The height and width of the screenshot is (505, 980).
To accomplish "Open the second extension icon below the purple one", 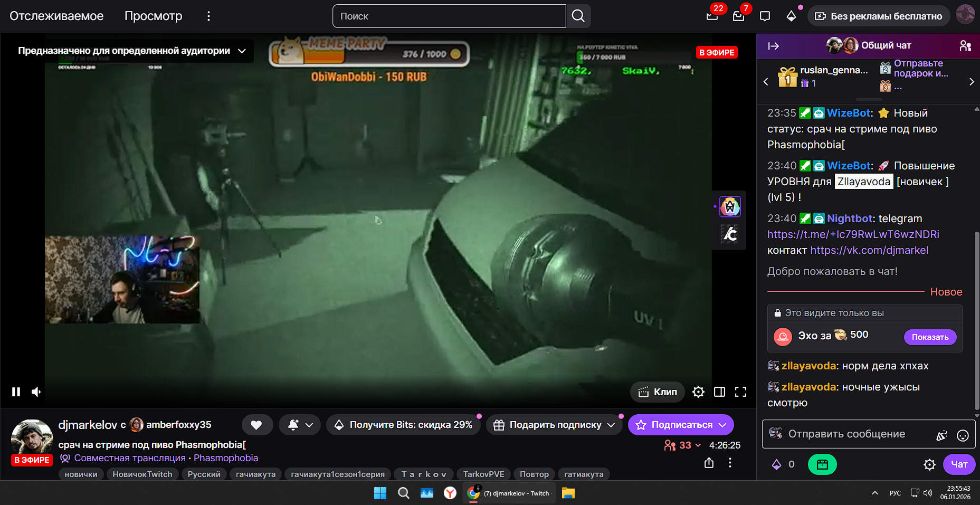I will pyautogui.click(x=730, y=233).
